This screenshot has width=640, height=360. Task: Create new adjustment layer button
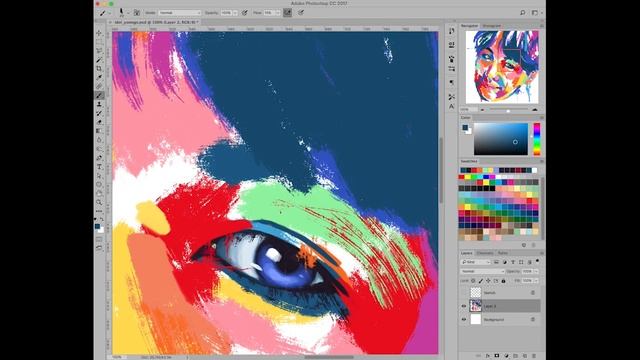[506, 356]
